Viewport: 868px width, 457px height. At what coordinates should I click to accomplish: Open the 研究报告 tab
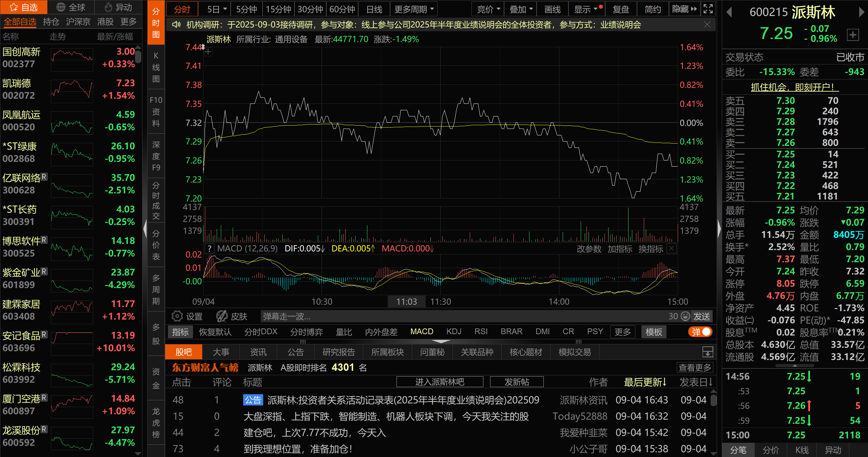click(x=339, y=352)
